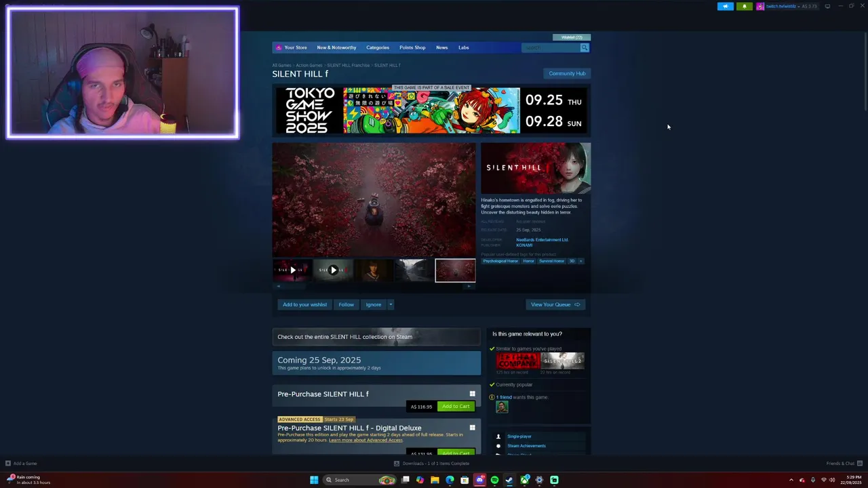Image resolution: width=868 pixels, height=488 pixels.
Task: Click the KONAMI publisher link
Action: tap(524, 245)
